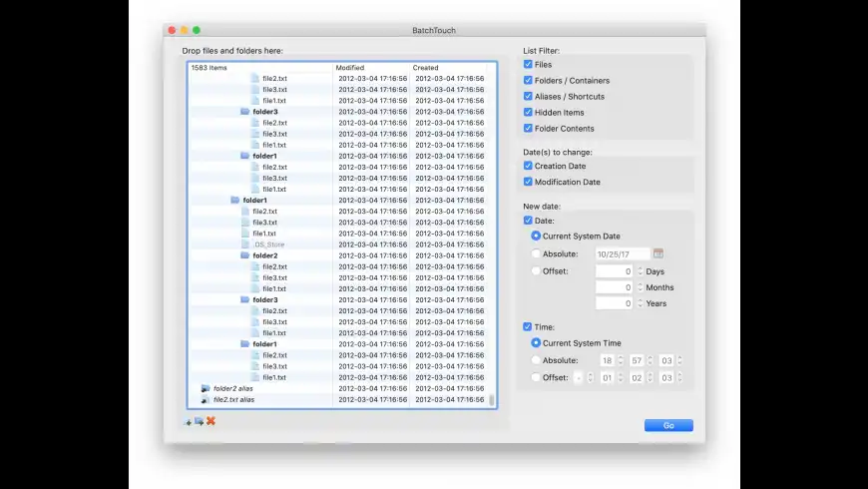
Task: Disable the Aliases / Shortcuts filter
Action: point(528,97)
